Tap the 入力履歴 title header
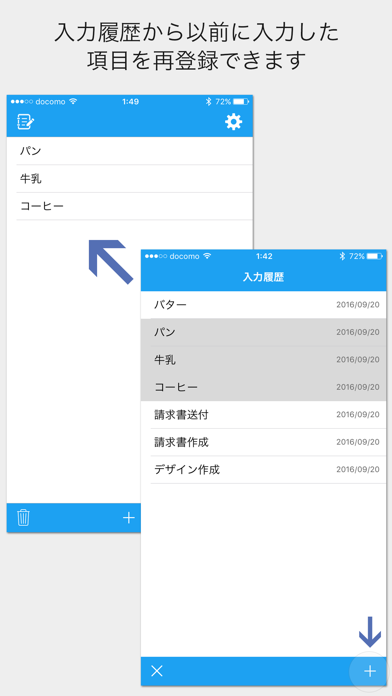This screenshot has width=392, height=696. [263, 278]
